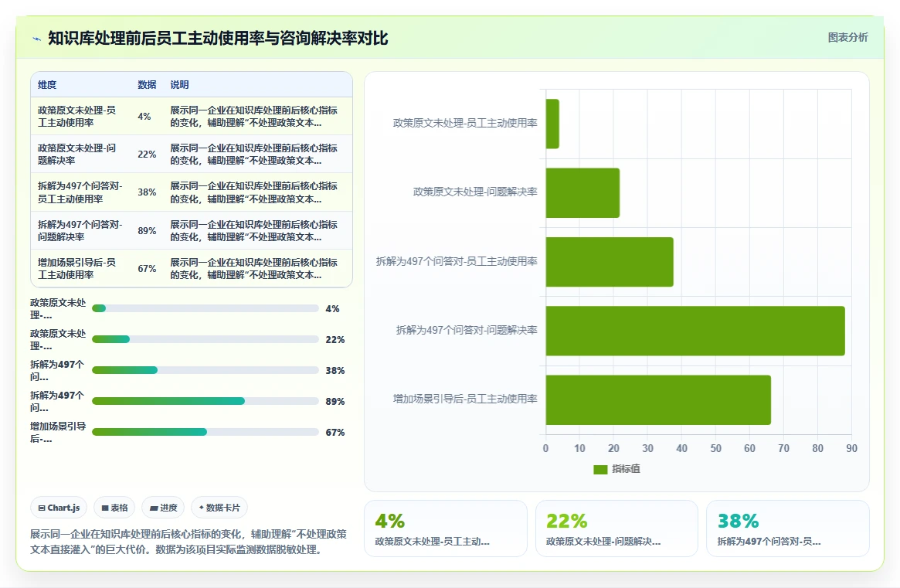Click the chart bar for 拆解为497个问答对-问题解决率
Image resolution: width=900 pixels, height=588 pixels.
pos(695,331)
